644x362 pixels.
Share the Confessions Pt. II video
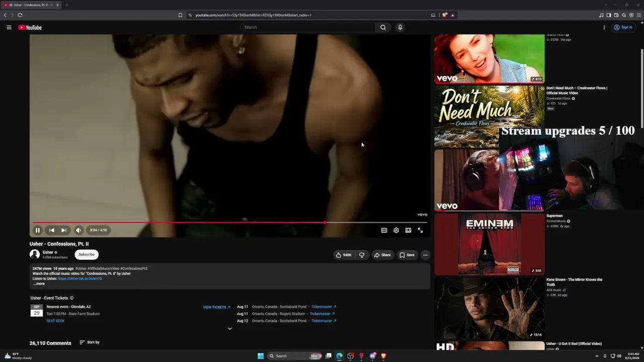tap(382, 255)
